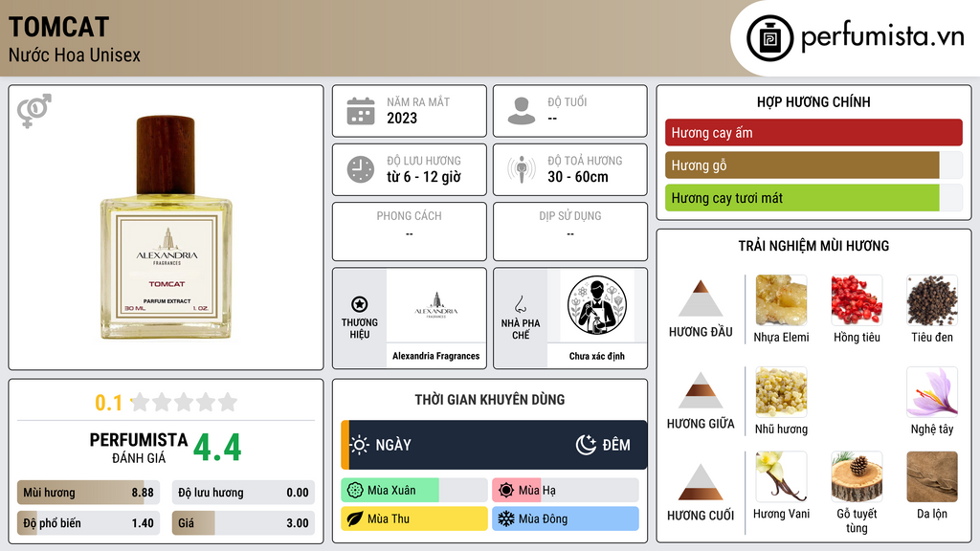
Task: Click the Tomcat perfume bottle image
Action: click(x=167, y=228)
